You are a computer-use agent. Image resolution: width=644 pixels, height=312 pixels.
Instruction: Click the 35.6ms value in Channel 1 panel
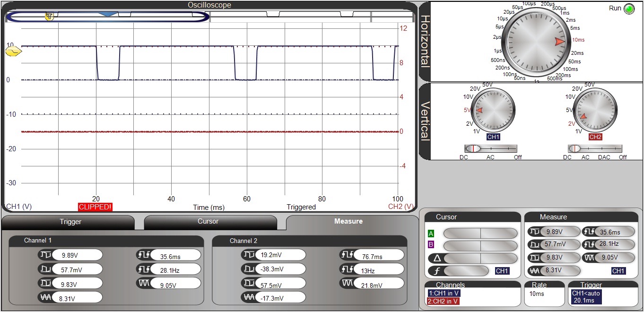(x=175, y=255)
